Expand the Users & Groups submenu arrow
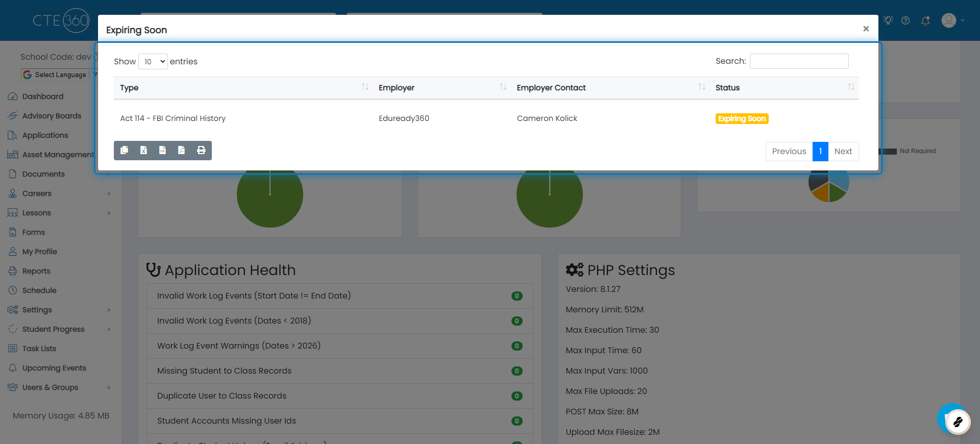This screenshot has height=444, width=980. (109, 387)
